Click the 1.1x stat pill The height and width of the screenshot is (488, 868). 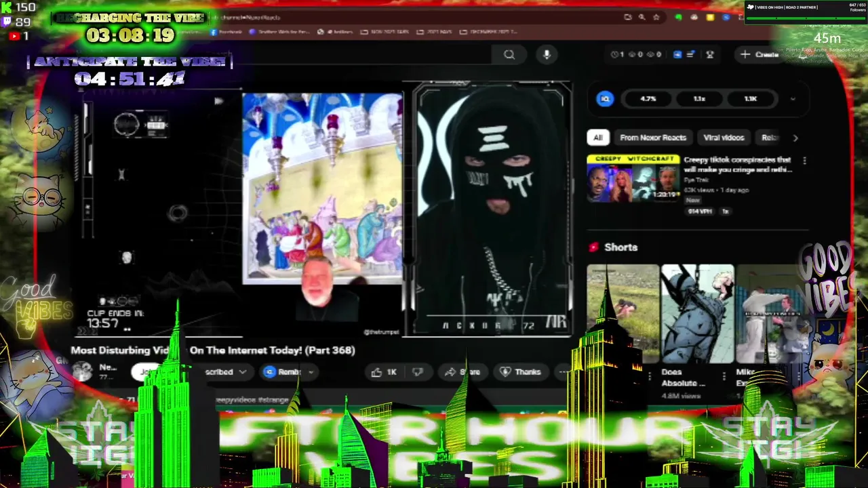[699, 99]
